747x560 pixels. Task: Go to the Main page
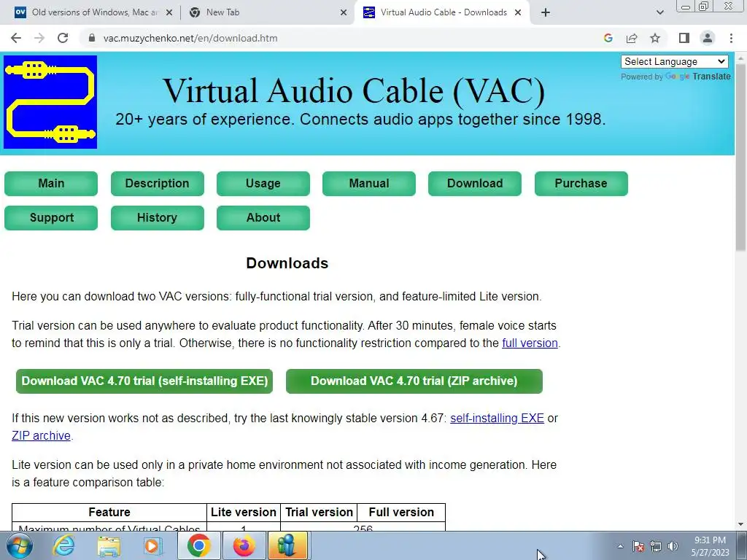point(51,183)
